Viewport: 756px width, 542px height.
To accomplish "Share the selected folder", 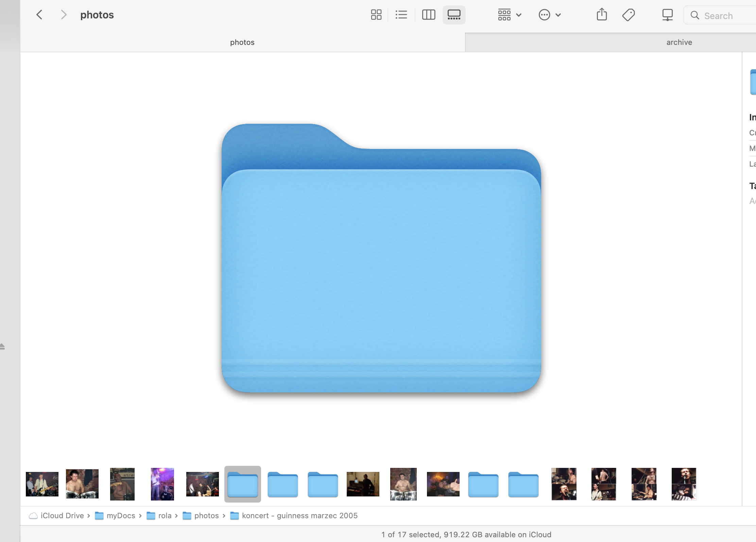I will [602, 15].
